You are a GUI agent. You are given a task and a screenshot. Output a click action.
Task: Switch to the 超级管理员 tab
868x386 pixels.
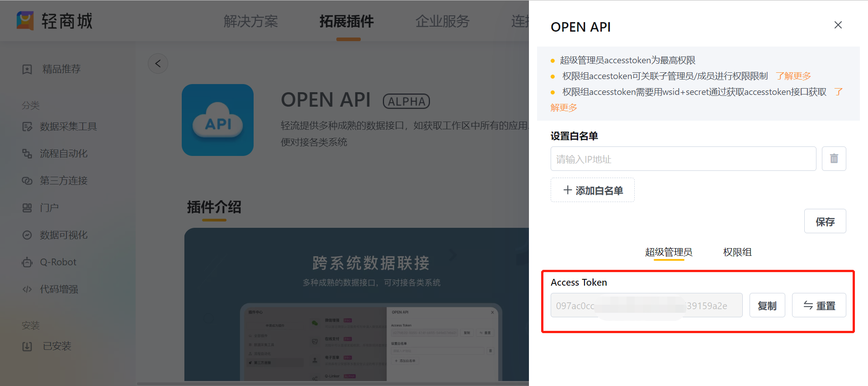(x=669, y=252)
